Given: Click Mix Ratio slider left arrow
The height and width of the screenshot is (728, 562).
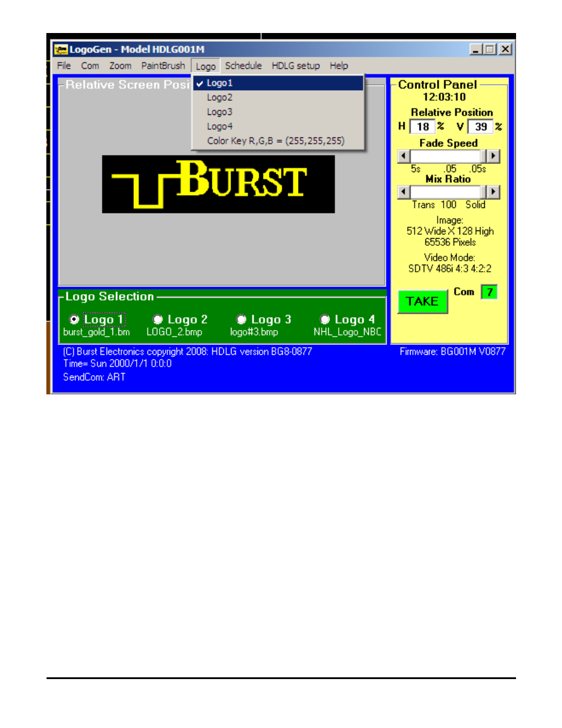Looking at the screenshot, I should coord(404,192).
